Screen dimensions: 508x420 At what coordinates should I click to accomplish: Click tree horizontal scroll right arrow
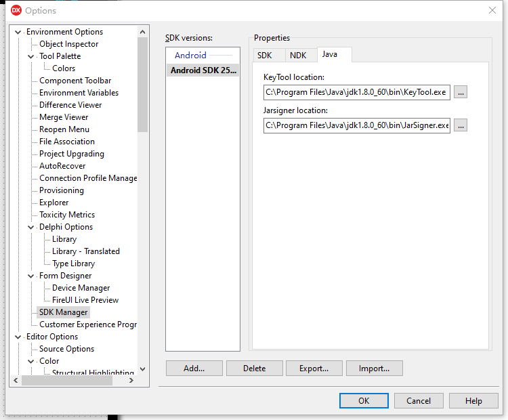(x=131, y=381)
